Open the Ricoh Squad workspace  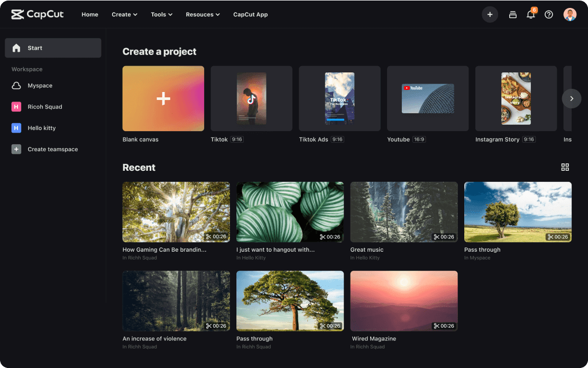click(x=44, y=107)
